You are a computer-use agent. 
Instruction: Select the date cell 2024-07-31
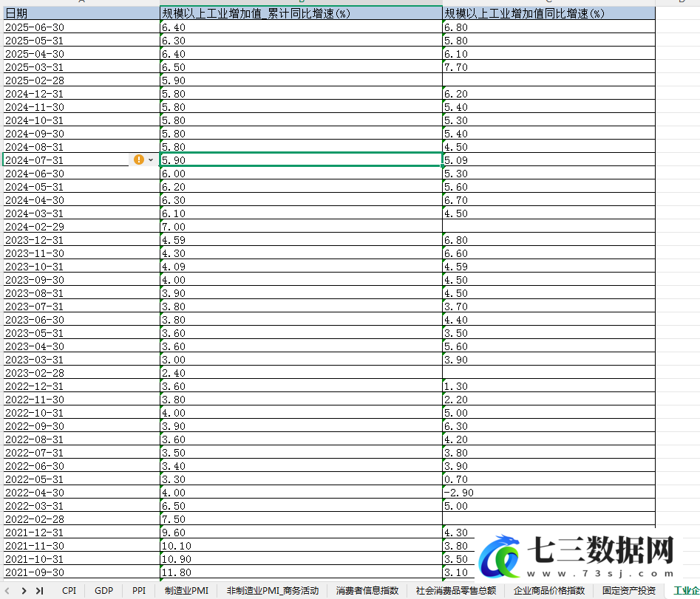(x=82, y=160)
